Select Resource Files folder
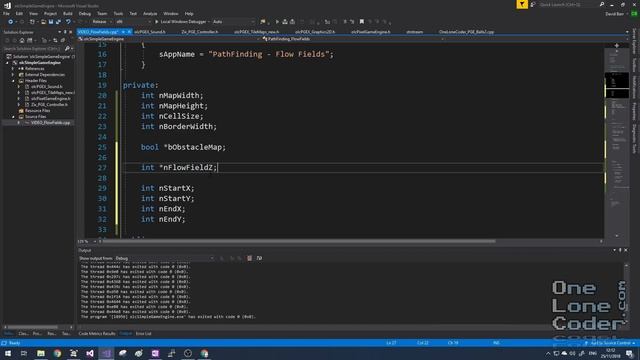The width and height of the screenshot is (640, 360). [x=37, y=111]
